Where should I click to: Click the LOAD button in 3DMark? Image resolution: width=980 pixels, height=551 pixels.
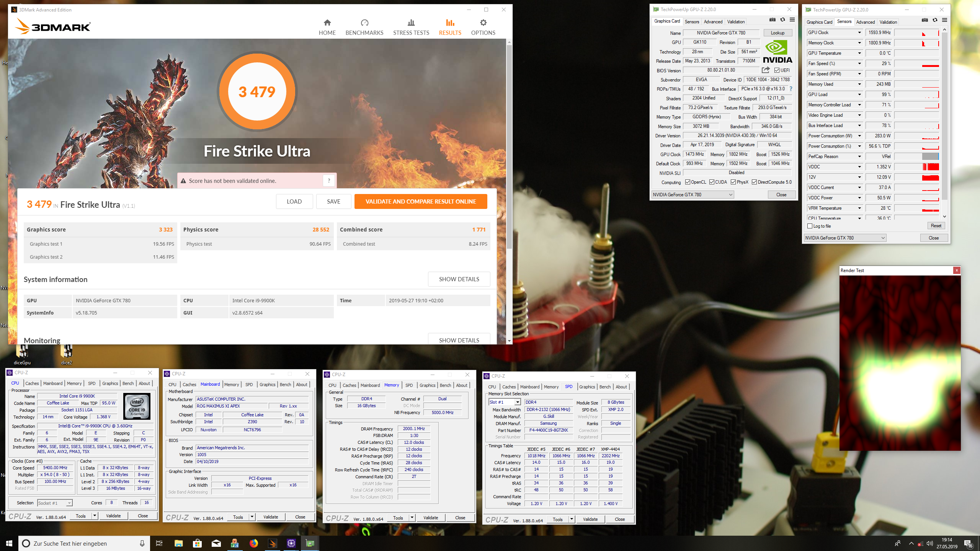pos(294,202)
